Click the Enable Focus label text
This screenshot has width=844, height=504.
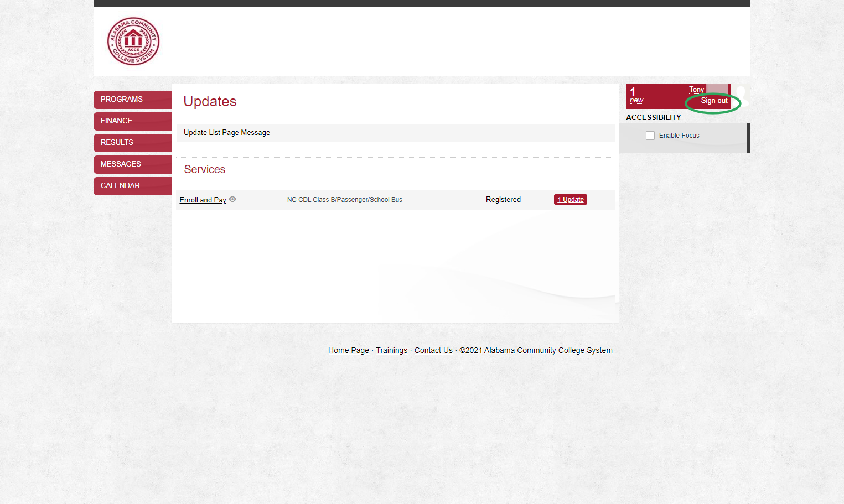(x=679, y=136)
